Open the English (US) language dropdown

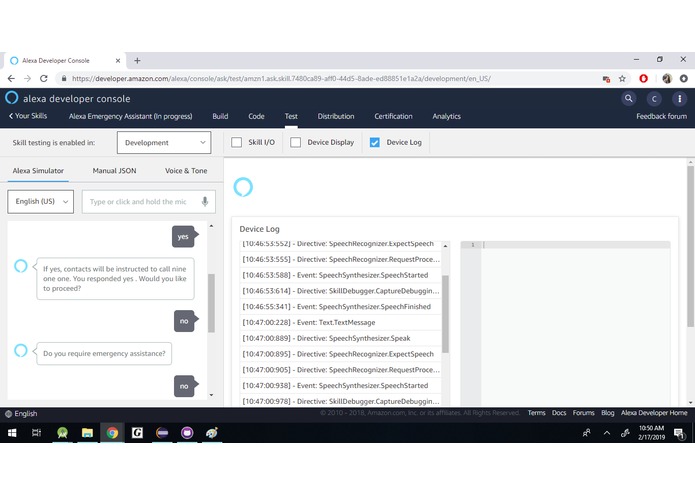(41, 202)
